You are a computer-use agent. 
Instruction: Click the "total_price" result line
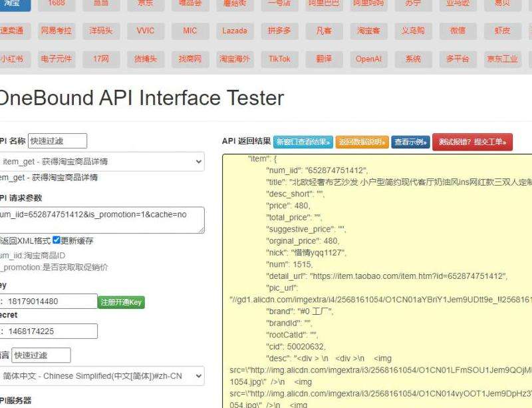click(294, 218)
